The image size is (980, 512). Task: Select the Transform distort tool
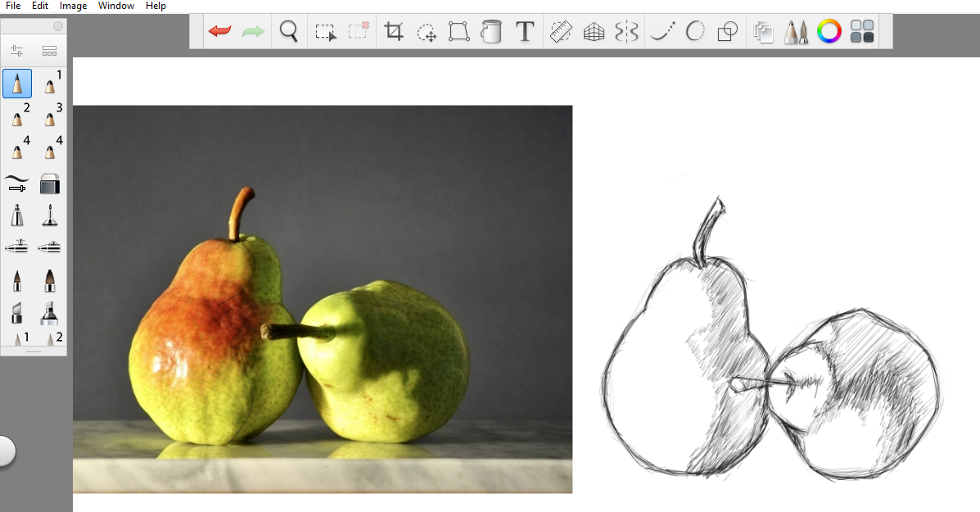click(x=458, y=30)
